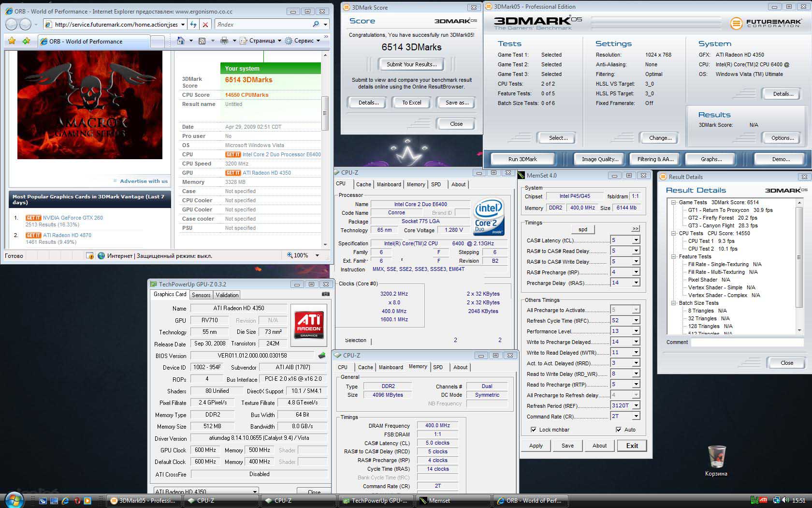The width and height of the screenshot is (812, 508).
Task: Click Run 3DMark button
Action: tap(522, 159)
